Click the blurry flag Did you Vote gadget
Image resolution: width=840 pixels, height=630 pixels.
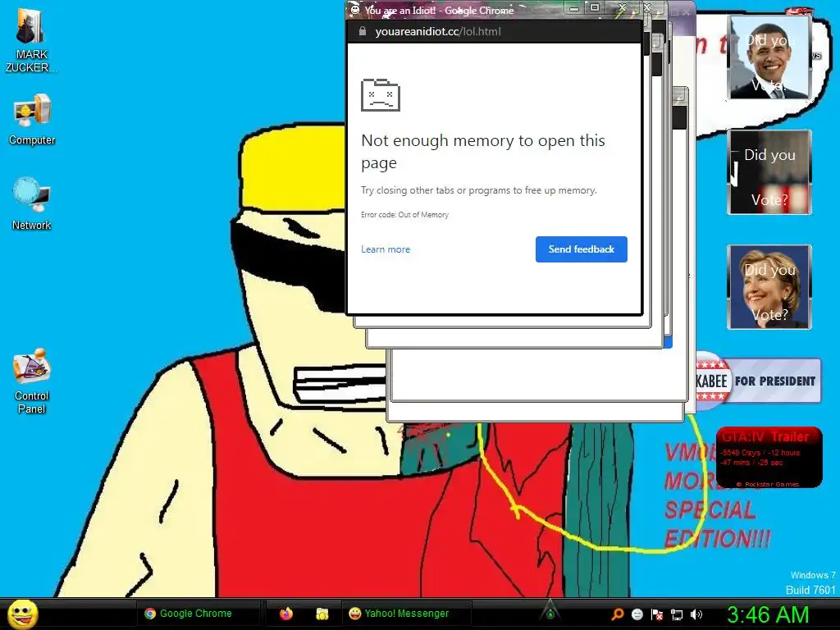click(x=769, y=172)
